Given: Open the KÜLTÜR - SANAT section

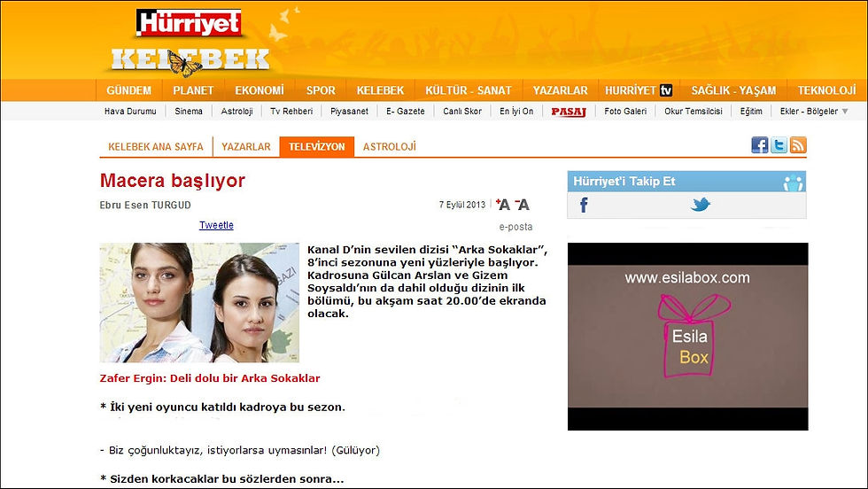Looking at the screenshot, I should click(x=469, y=90).
